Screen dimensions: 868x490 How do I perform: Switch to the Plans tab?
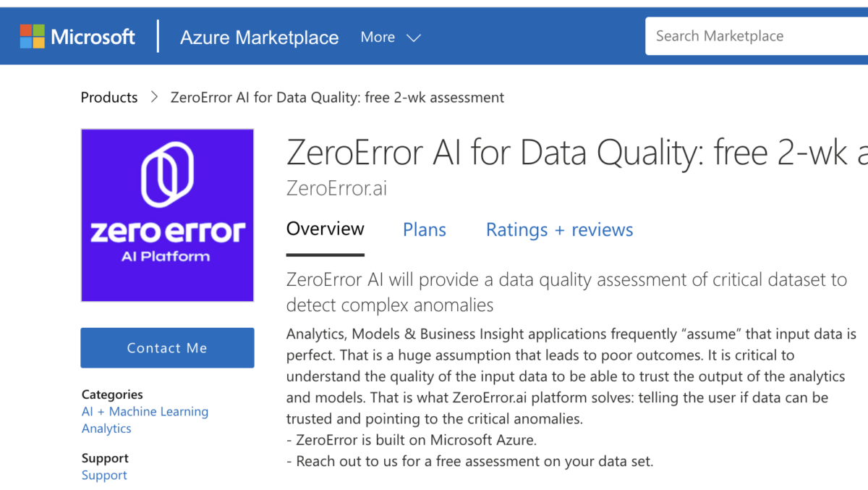point(424,229)
